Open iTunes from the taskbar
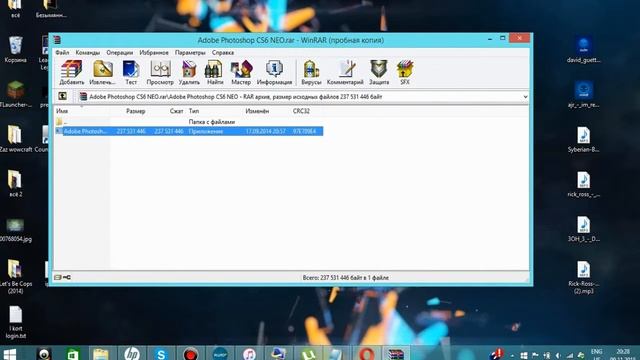Viewport: 640px width, 360px height. (249, 353)
